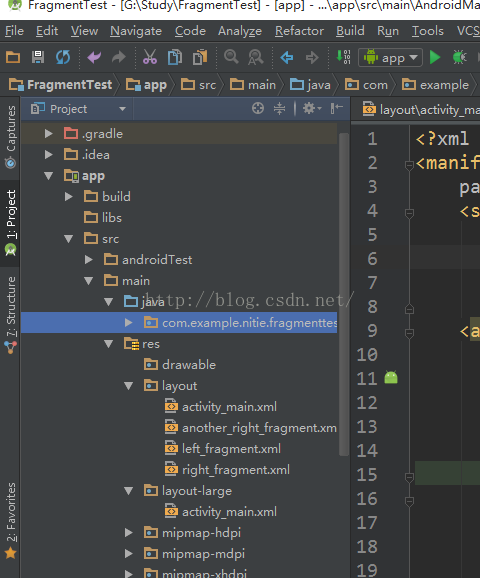This screenshot has height=578, width=480.
Task: Run the app with the green play button
Action: (435, 57)
